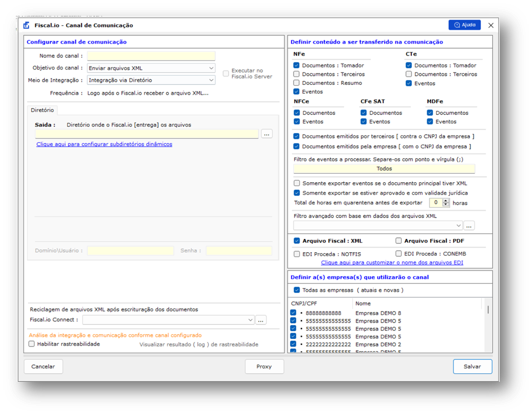Open the Meio de Integração dropdown

point(151,80)
